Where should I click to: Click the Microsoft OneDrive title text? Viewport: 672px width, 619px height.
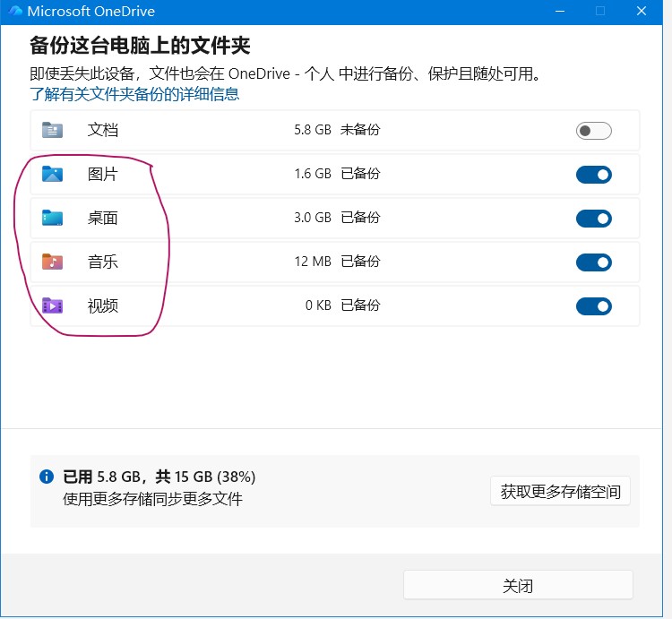click(90, 11)
